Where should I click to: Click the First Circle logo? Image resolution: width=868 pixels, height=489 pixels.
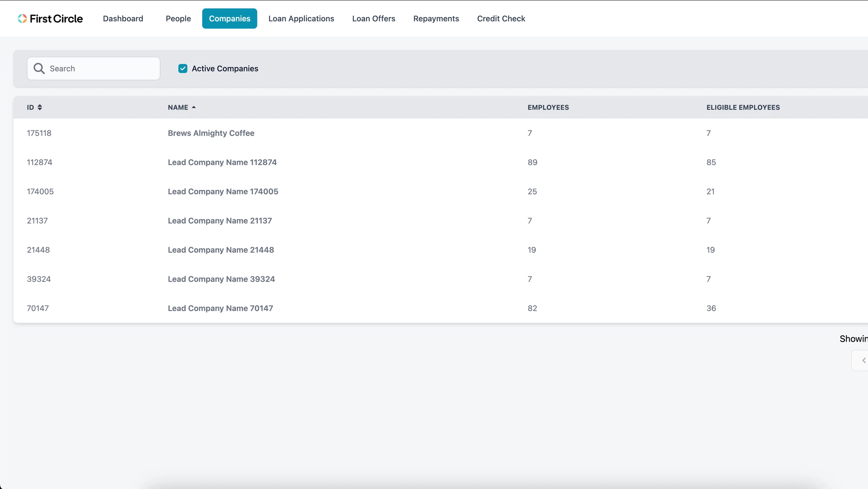tap(50, 19)
